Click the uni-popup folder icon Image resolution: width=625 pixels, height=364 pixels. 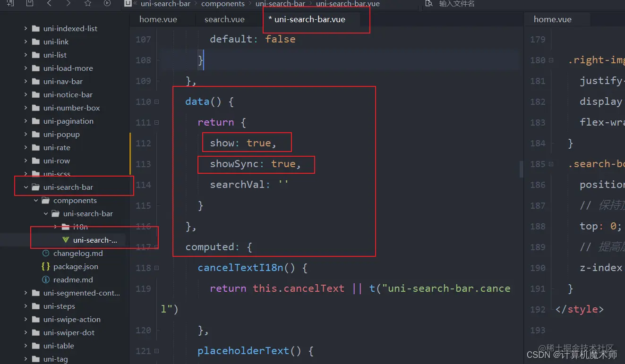coord(35,134)
